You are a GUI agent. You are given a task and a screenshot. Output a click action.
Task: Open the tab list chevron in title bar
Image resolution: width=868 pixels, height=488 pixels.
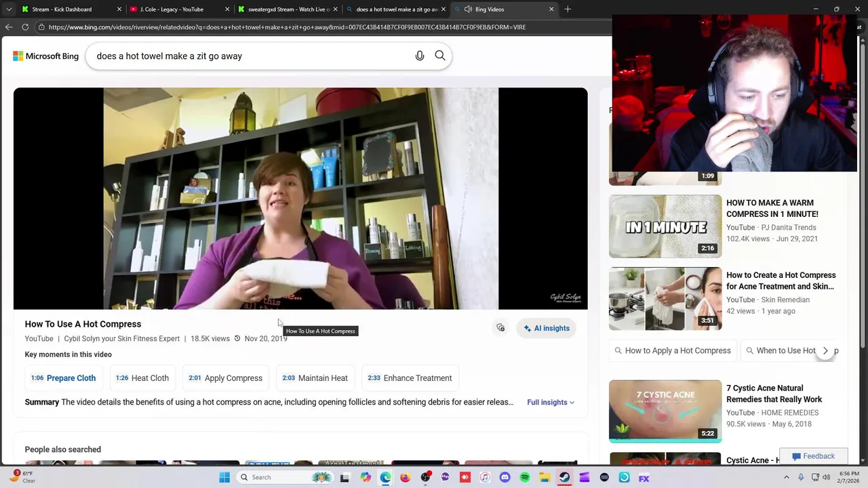(x=9, y=9)
